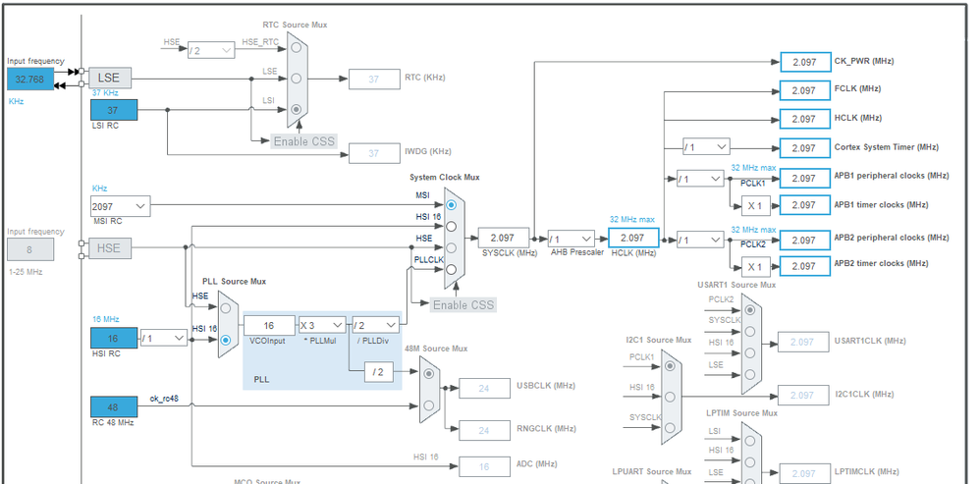Select LSE input on RTC Source Mux
The width and height of the screenshot is (980, 484).
[297, 79]
